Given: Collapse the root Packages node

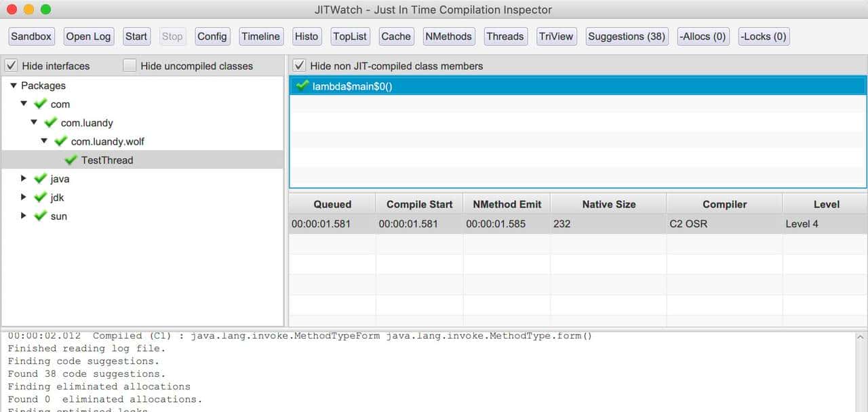Looking at the screenshot, I should click(13, 86).
